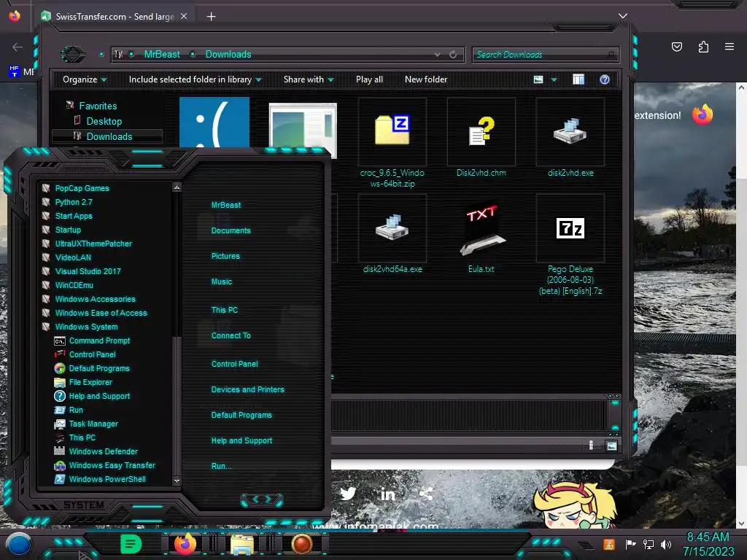Image resolution: width=747 pixels, height=560 pixels.
Task: Open the view options dropdown arrow
Action: pos(554,80)
